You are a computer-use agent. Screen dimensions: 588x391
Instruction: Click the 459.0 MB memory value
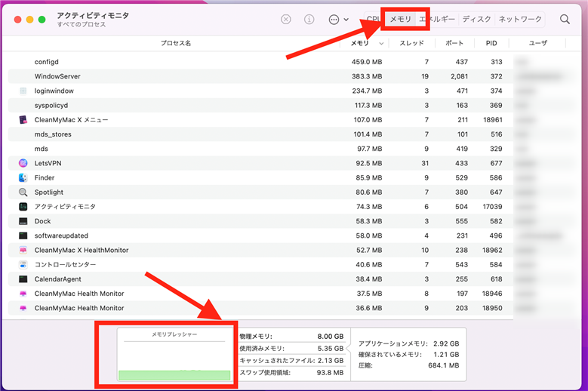click(x=367, y=62)
